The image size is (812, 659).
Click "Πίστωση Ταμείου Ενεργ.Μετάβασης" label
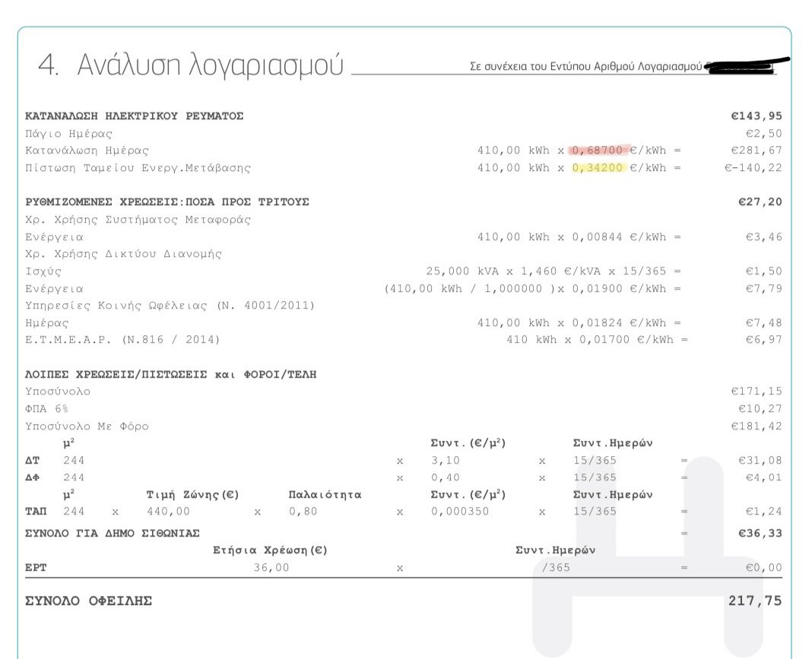click(138, 168)
